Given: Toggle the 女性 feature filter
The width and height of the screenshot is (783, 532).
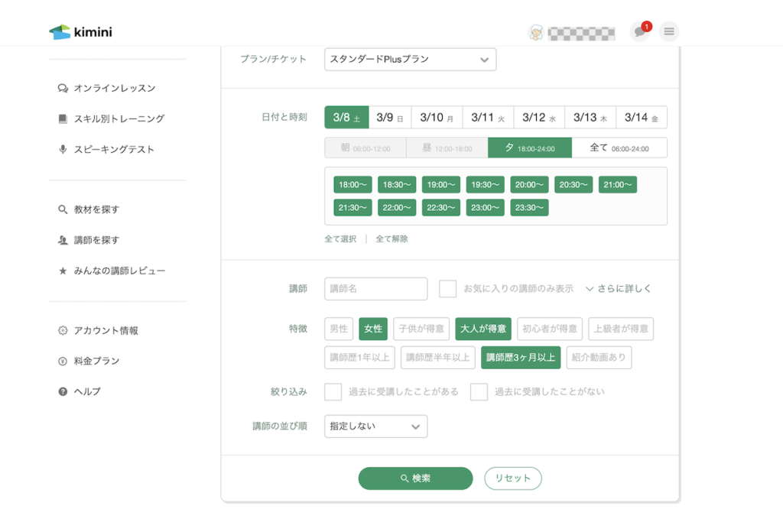Looking at the screenshot, I should point(373,329).
